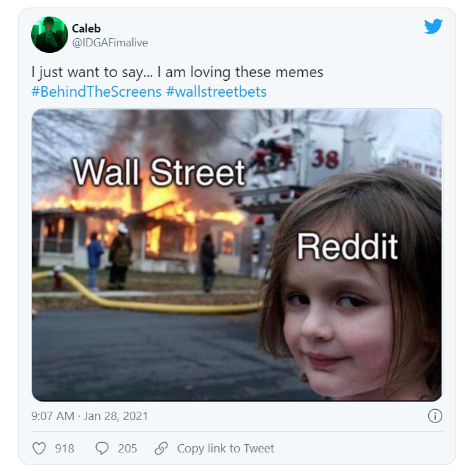
Task: Follow the #BehindTheScreens hashtag
Action: (x=97, y=92)
